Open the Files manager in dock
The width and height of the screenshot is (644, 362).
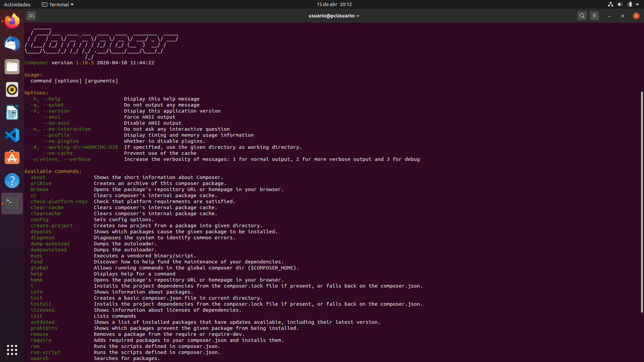pyautogui.click(x=12, y=67)
